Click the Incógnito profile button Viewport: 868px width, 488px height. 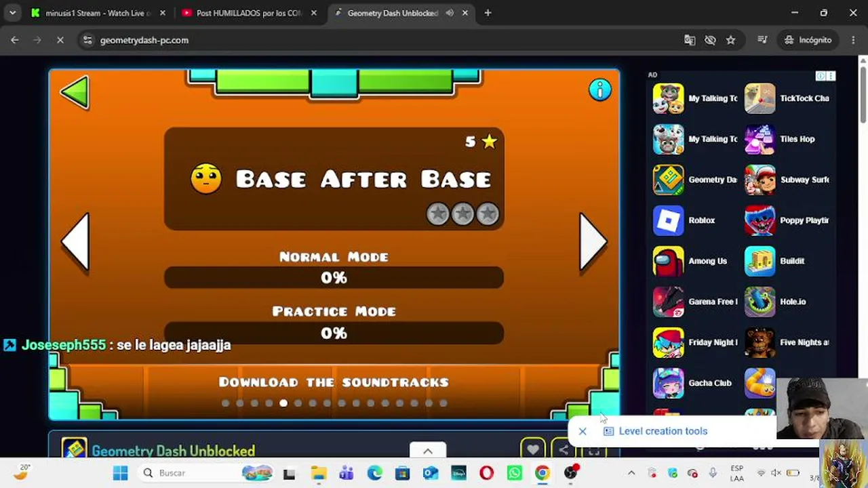(x=808, y=40)
